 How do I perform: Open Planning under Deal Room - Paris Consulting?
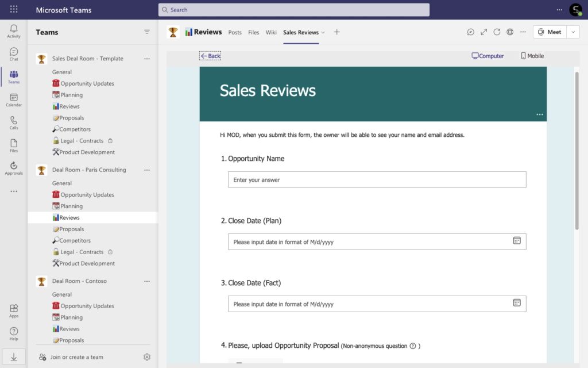tap(68, 206)
